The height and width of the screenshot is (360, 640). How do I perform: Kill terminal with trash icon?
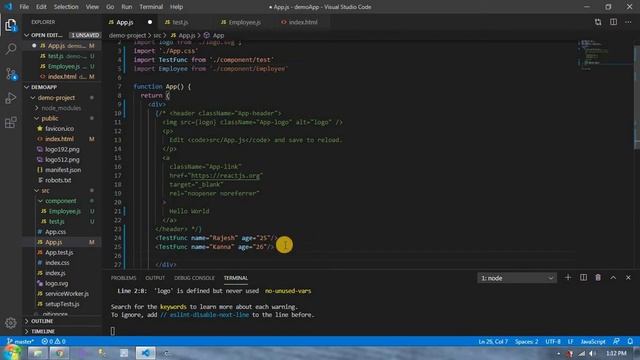click(598, 278)
